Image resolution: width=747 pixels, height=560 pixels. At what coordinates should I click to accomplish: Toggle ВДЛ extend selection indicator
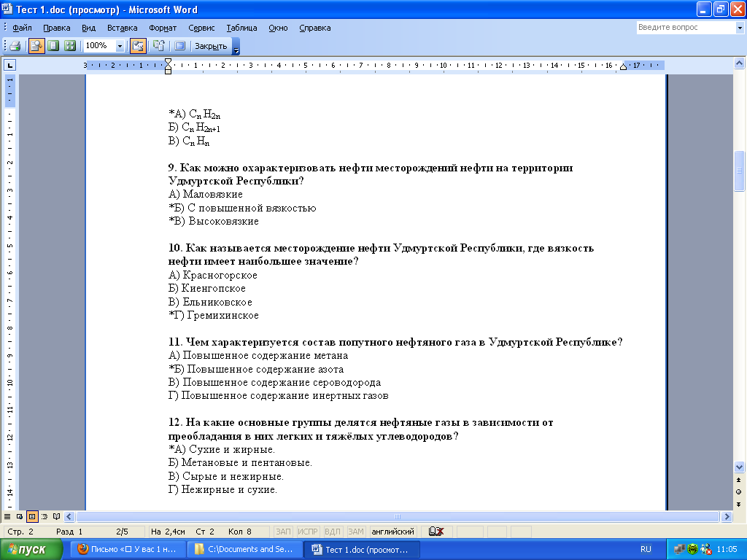pyautogui.click(x=332, y=532)
